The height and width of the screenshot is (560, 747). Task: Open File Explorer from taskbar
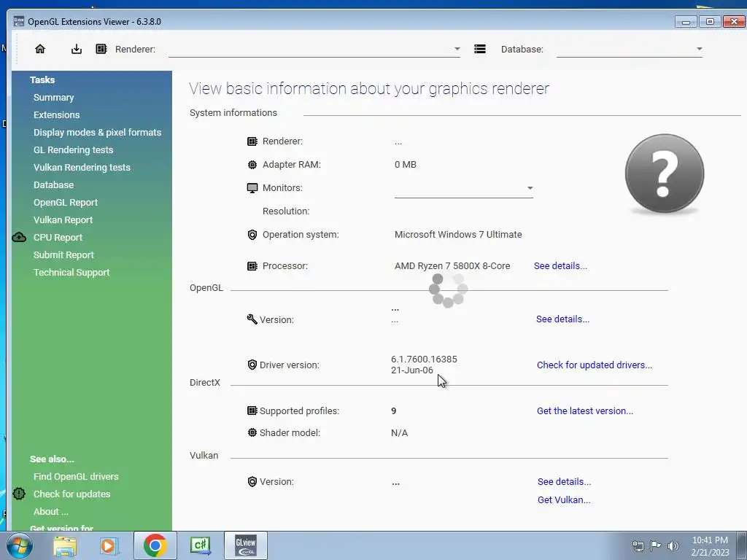point(64,545)
